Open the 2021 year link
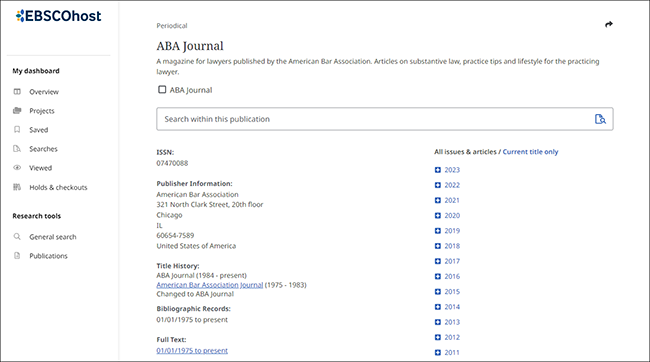Screen dimensions: 650x362 (x=452, y=200)
